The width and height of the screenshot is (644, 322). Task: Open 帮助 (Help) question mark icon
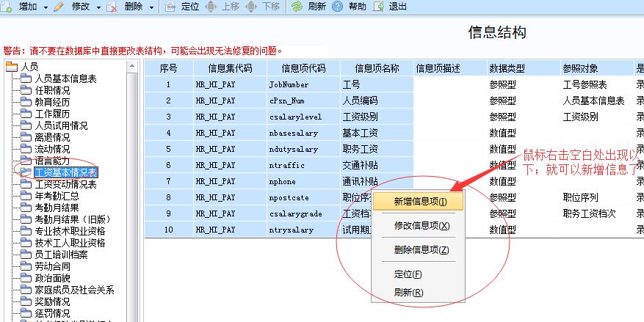[x=337, y=7]
